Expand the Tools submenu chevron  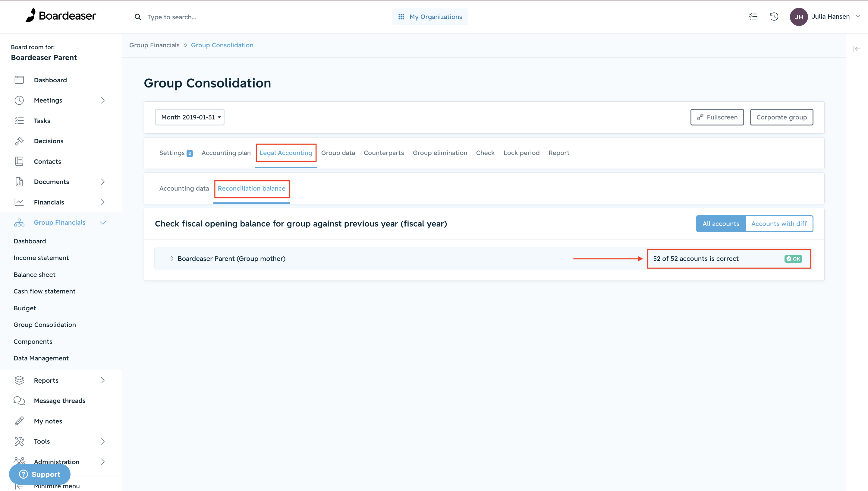(x=103, y=442)
